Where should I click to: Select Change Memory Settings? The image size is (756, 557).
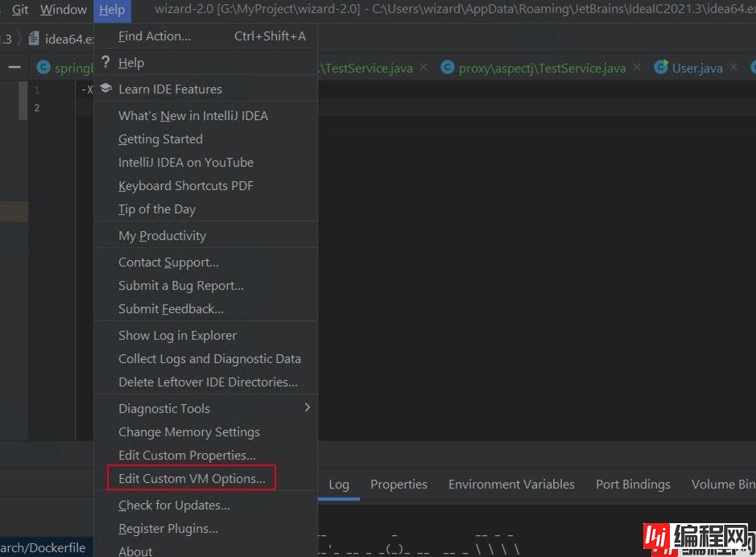click(189, 432)
